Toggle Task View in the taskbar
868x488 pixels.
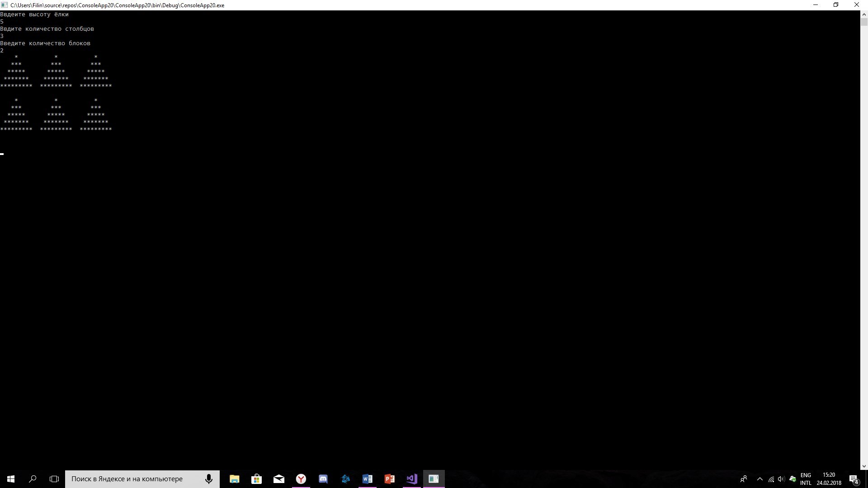coord(54,479)
